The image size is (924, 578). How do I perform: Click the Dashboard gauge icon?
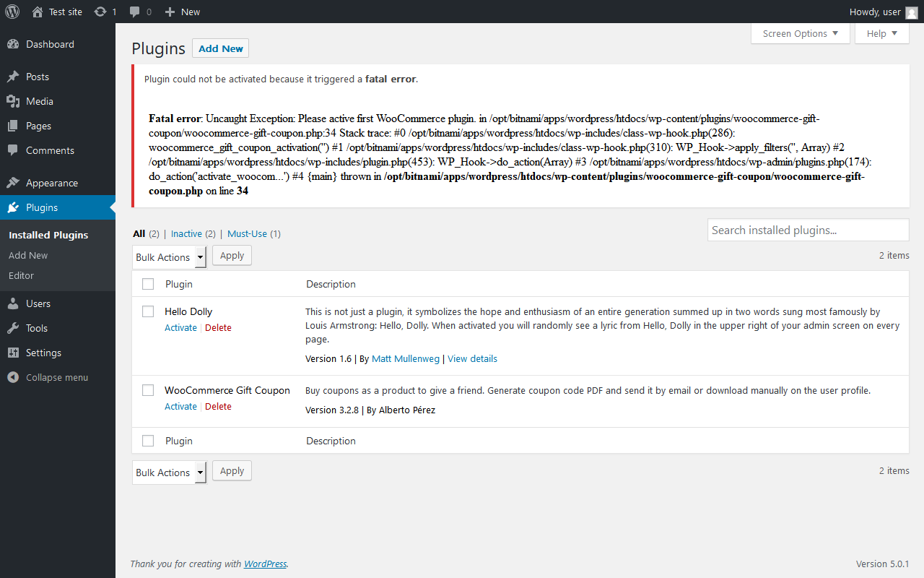coord(13,44)
